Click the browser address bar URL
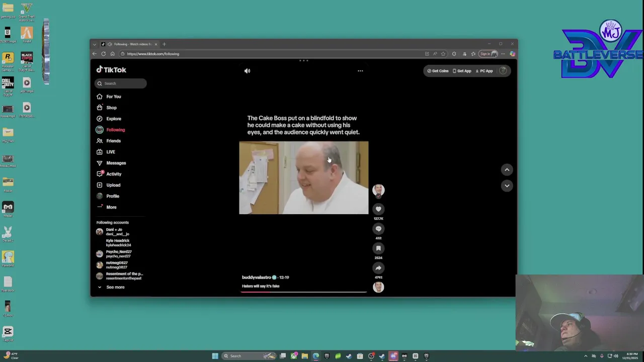 (153, 54)
